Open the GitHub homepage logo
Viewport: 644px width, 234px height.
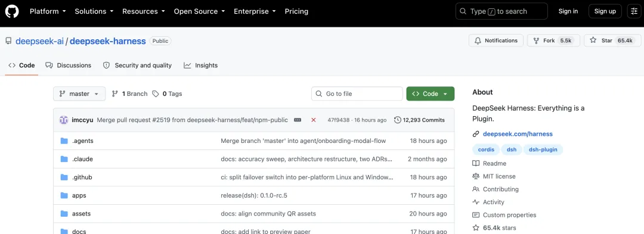pyautogui.click(x=12, y=11)
